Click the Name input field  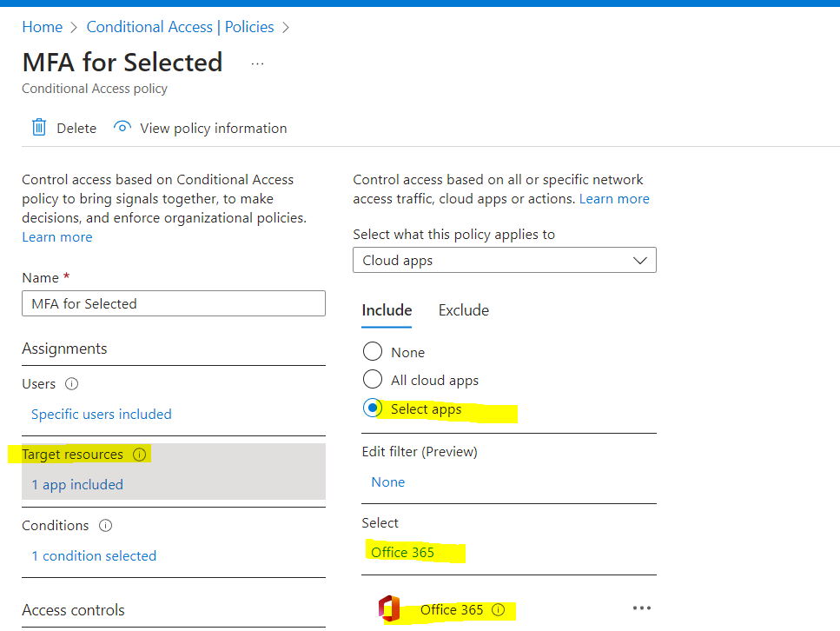coord(174,303)
